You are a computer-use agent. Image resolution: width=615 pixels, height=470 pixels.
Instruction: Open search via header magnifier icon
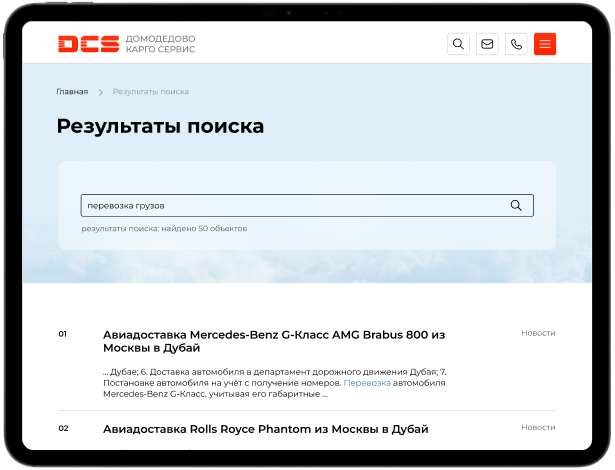[458, 44]
